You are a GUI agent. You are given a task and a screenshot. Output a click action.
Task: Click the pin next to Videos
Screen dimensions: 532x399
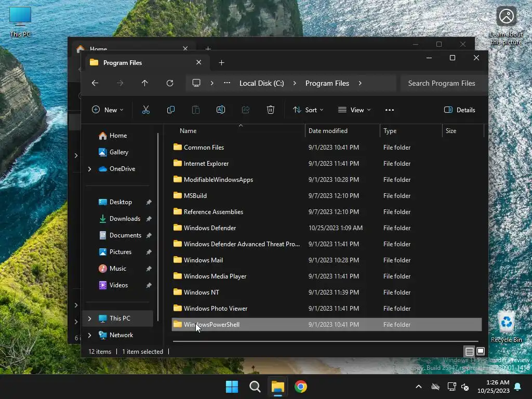(x=149, y=285)
